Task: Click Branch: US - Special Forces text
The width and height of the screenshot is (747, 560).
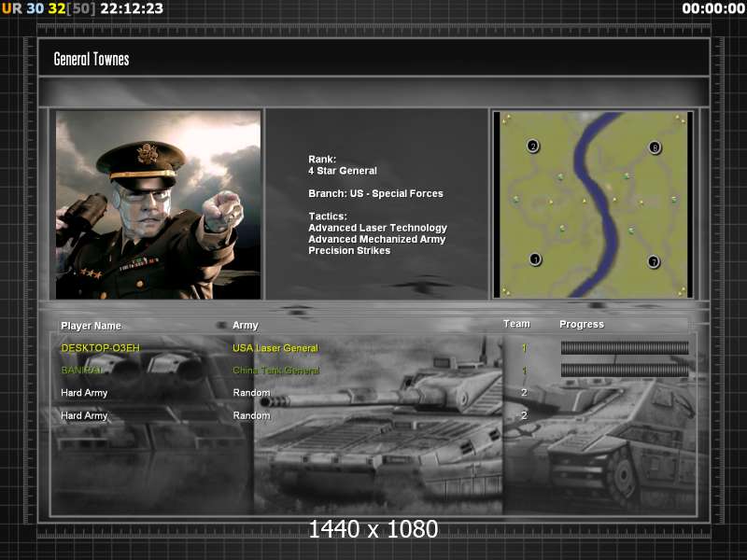Action: 375,193
